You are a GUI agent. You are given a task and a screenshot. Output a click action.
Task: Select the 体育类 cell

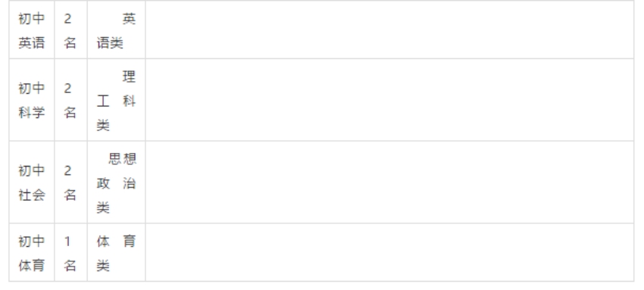point(116,253)
